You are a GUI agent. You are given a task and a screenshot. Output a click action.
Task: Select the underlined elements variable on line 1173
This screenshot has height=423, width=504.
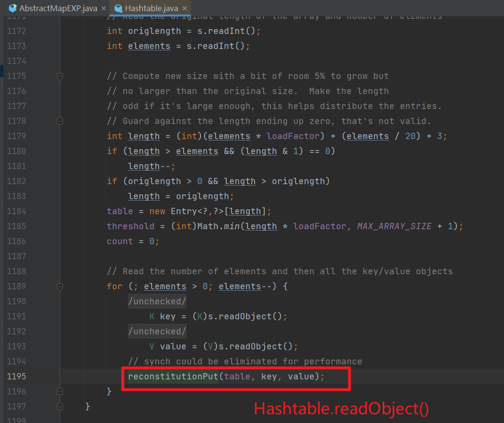click(149, 46)
